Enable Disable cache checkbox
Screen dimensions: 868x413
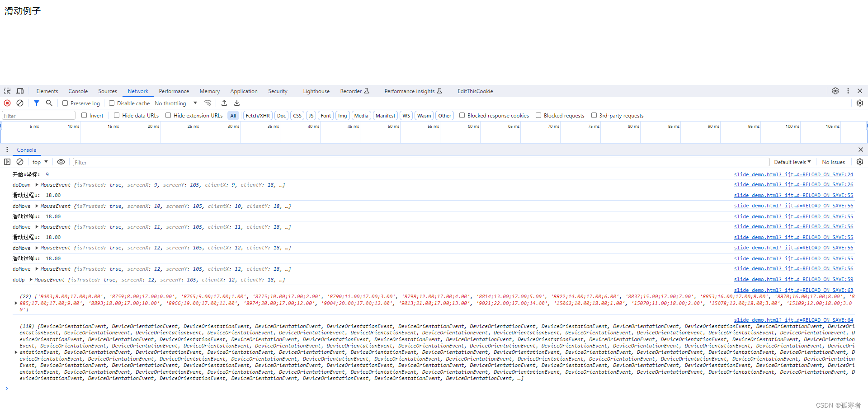click(112, 103)
